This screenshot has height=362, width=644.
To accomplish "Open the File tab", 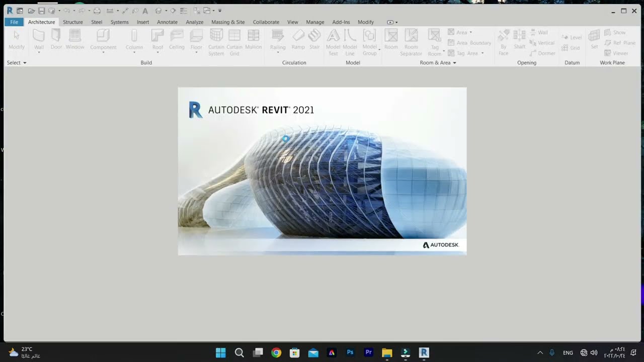I will pyautogui.click(x=14, y=22).
